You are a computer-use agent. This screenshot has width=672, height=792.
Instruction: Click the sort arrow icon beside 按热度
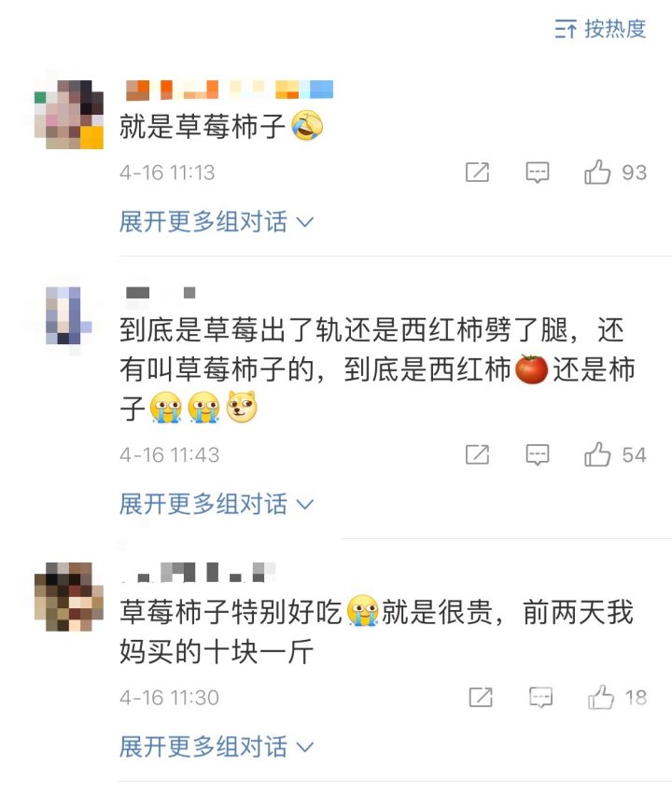[566, 29]
